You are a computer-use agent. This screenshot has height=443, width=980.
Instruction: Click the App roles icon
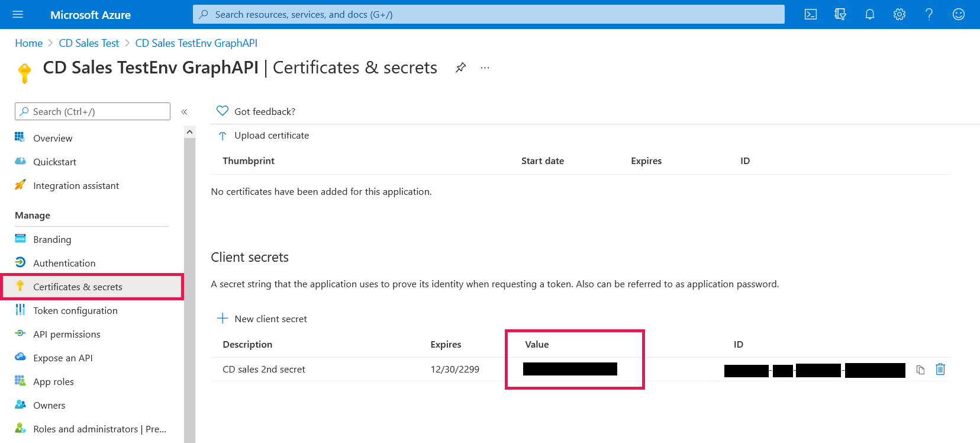click(20, 381)
